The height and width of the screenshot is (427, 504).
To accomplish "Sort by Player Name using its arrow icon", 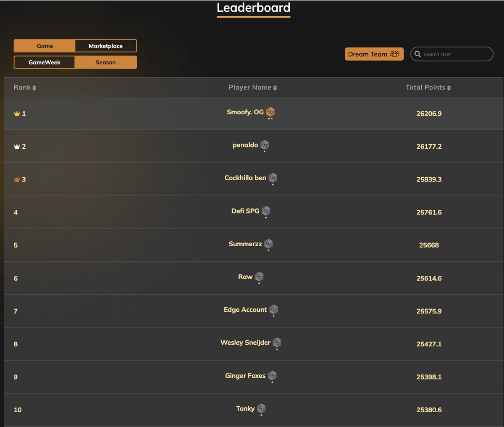I will point(275,88).
